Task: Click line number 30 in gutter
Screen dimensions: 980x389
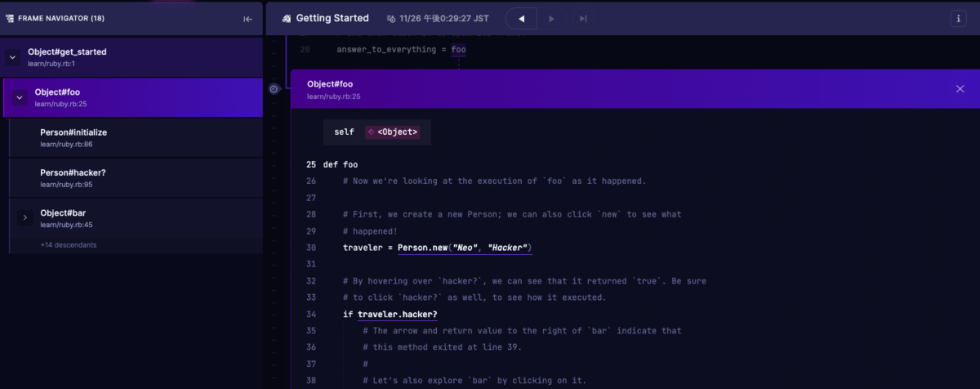Action: pyautogui.click(x=311, y=248)
